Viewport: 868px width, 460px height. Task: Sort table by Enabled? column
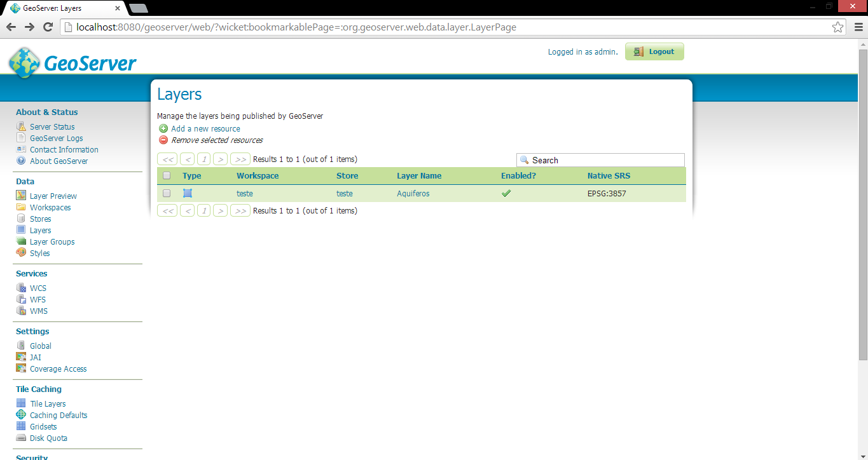pos(518,176)
